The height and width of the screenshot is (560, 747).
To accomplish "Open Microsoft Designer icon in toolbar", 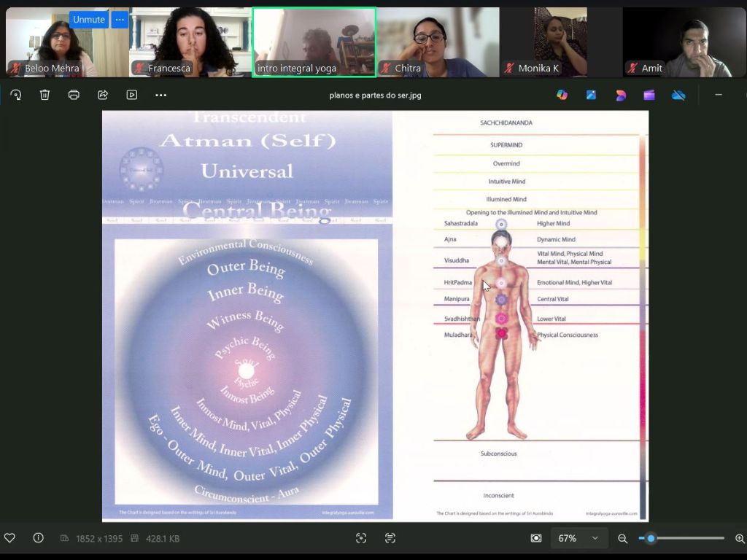I will [x=621, y=95].
